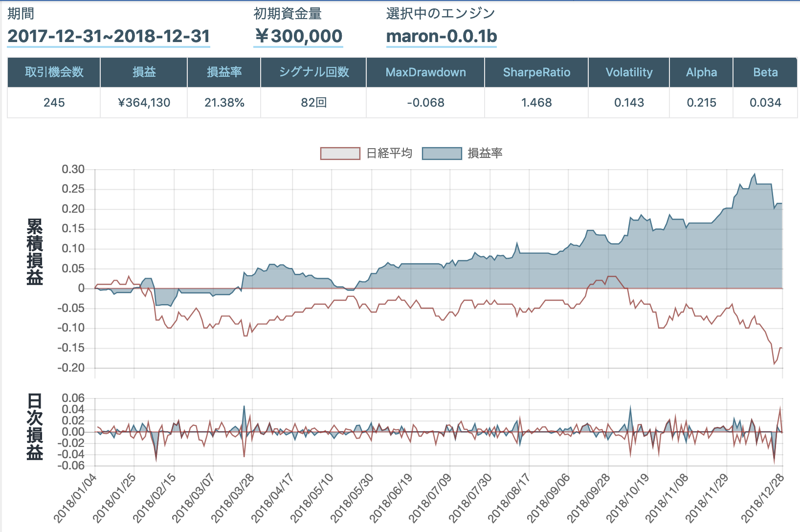Screen dimensions: 800x532
Task: Click the 累積損益 chart axis title
Action: [35, 252]
